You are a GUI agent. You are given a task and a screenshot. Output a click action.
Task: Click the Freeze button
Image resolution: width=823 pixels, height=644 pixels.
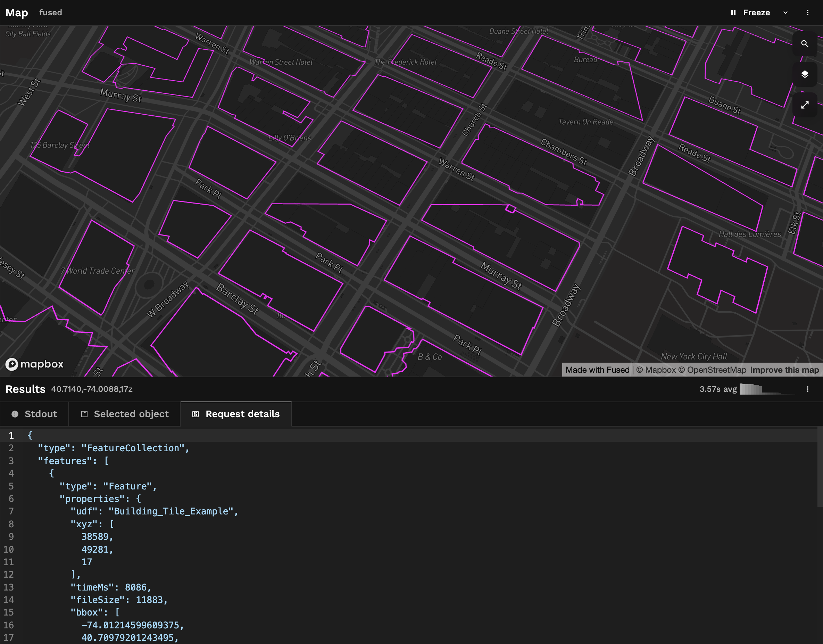pos(750,13)
